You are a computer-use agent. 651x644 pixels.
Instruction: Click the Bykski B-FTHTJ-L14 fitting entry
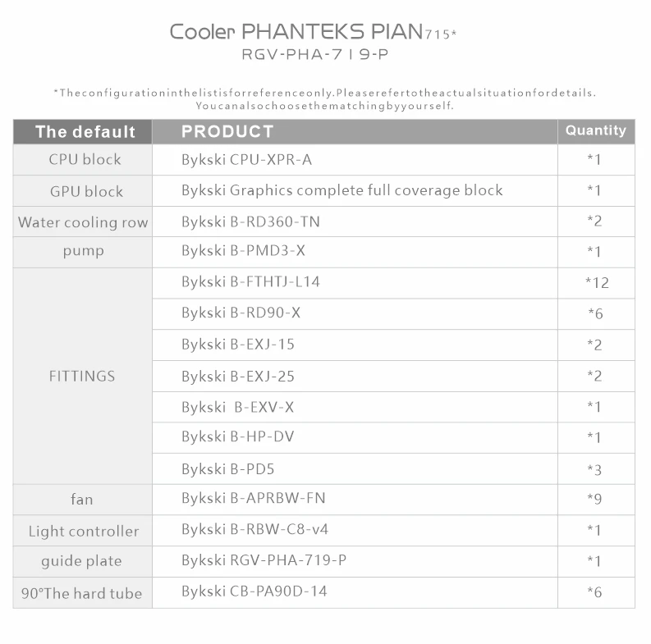[250, 282]
